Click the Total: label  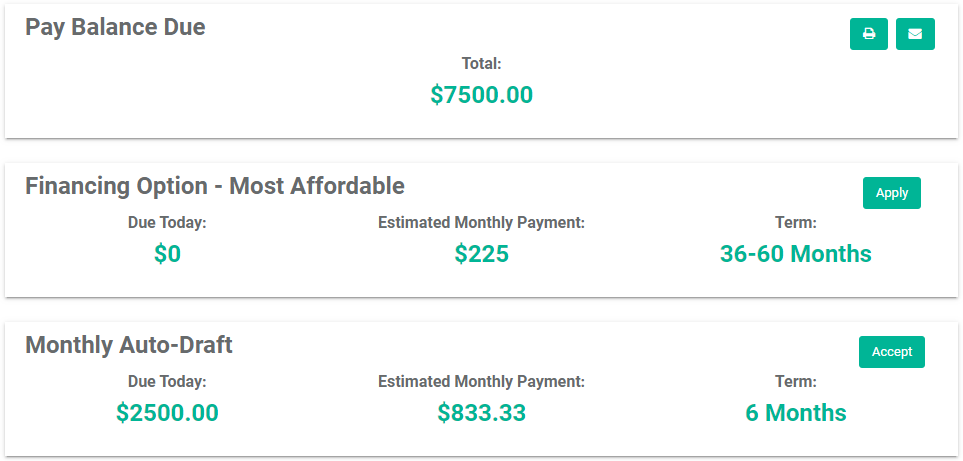coord(482,63)
